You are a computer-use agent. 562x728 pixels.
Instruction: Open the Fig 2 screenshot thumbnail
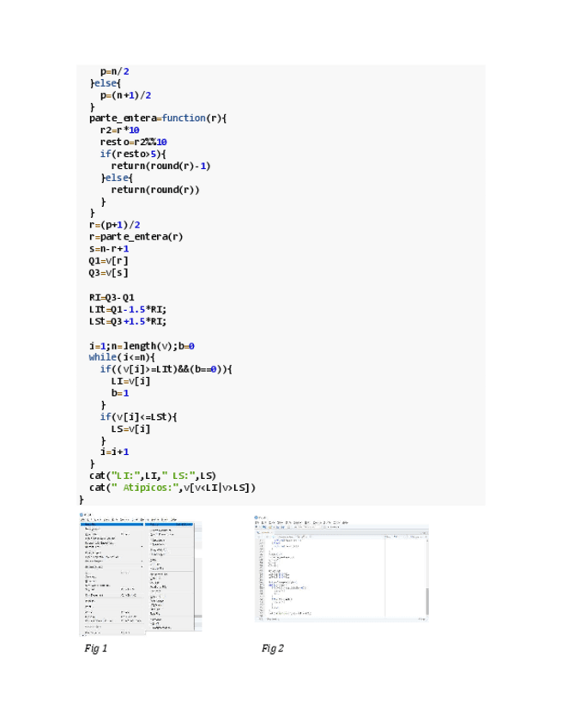[x=341, y=569]
